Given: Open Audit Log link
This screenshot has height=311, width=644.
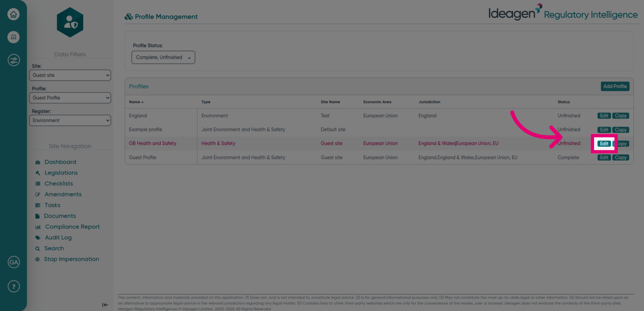Looking at the screenshot, I should pyautogui.click(x=58, y=238).
